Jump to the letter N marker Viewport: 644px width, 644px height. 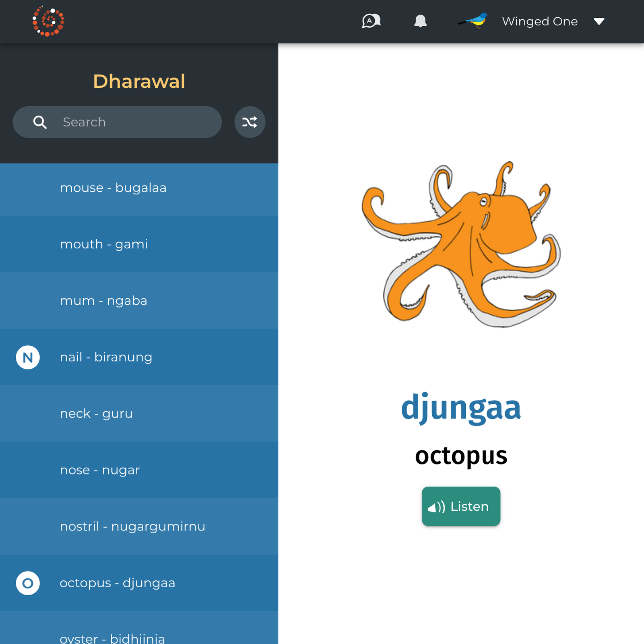coord(28,357)
